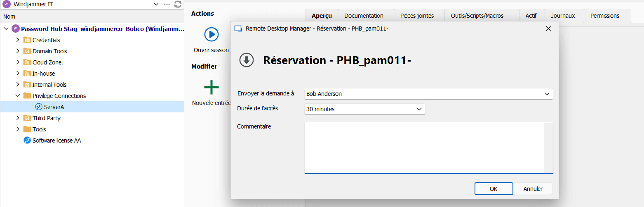Collapse the Privilege Connections folder

click(17, 96)
